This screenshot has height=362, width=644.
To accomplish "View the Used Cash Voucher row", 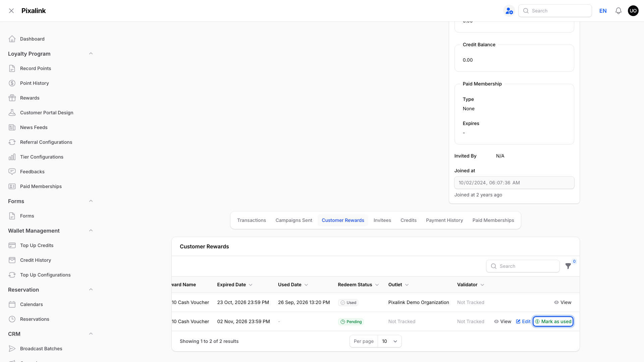I will coord(563,302).
